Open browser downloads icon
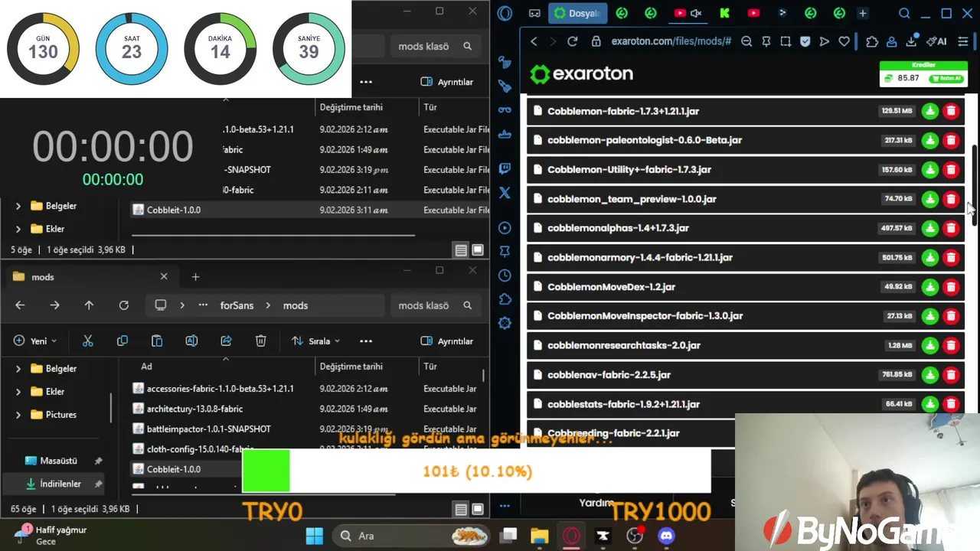The width and height of the screenshot is (980, 551). tap(911, 41)
